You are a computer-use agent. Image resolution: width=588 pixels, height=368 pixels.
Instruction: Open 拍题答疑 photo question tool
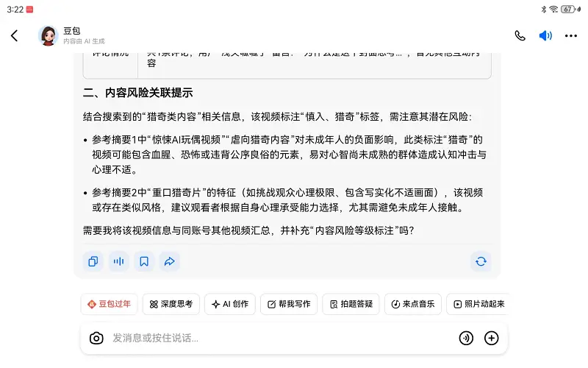pos(351,304)
